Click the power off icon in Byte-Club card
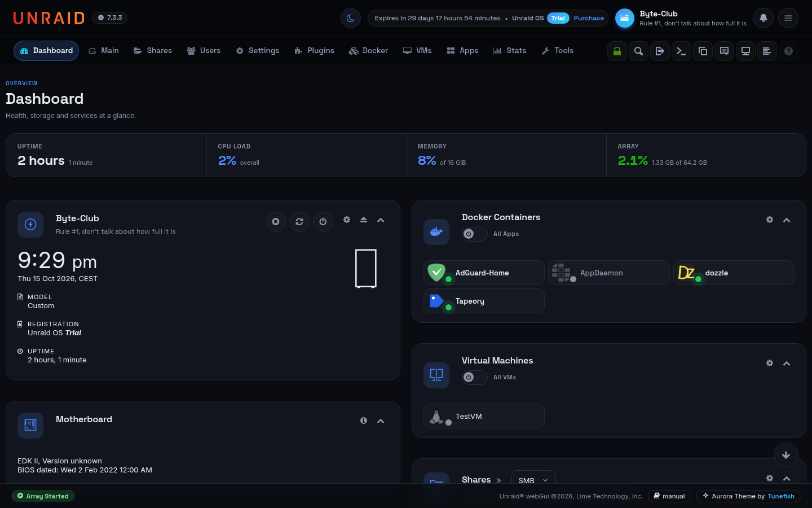 pyautogui.click(x=323, y=221)
